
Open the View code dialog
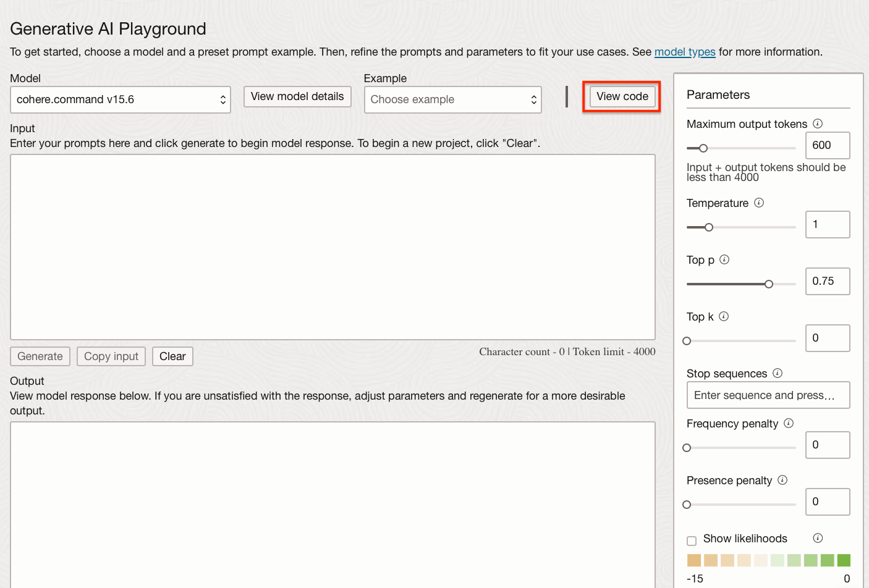tap(622, 96)
